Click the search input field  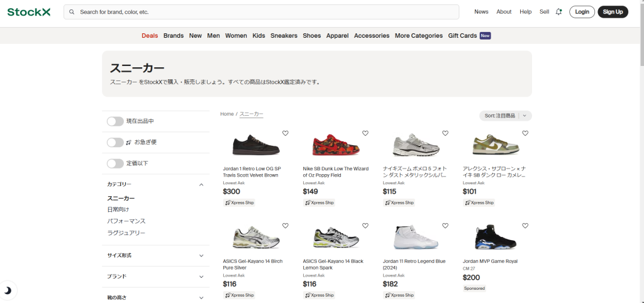click(x=261, y=12)
